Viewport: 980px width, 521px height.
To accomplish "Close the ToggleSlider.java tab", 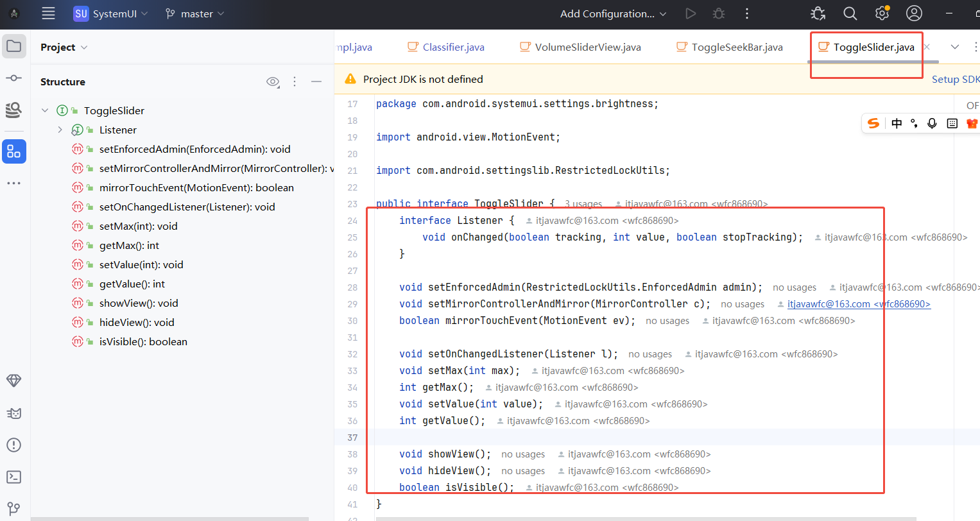I will click(x=927, y=47).
